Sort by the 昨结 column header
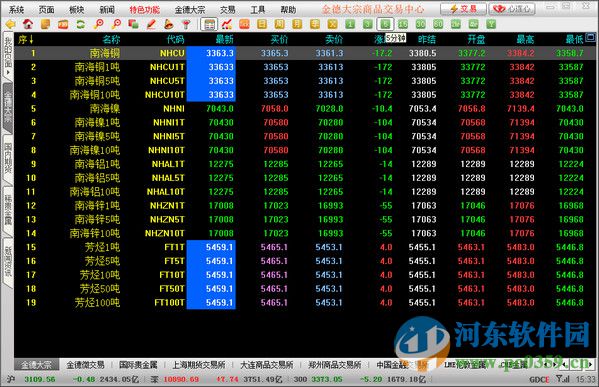Image resolution: width=599 pixels, height=387 pixels. point(427,39)
